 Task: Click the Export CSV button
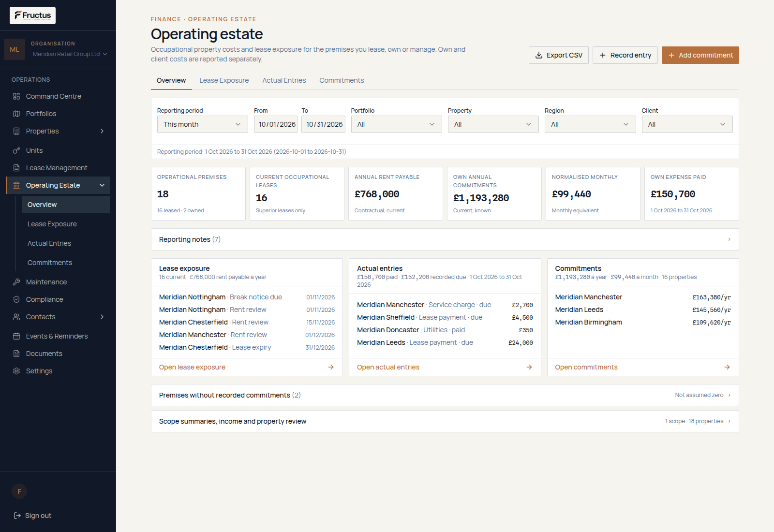[x=559, y=55]
